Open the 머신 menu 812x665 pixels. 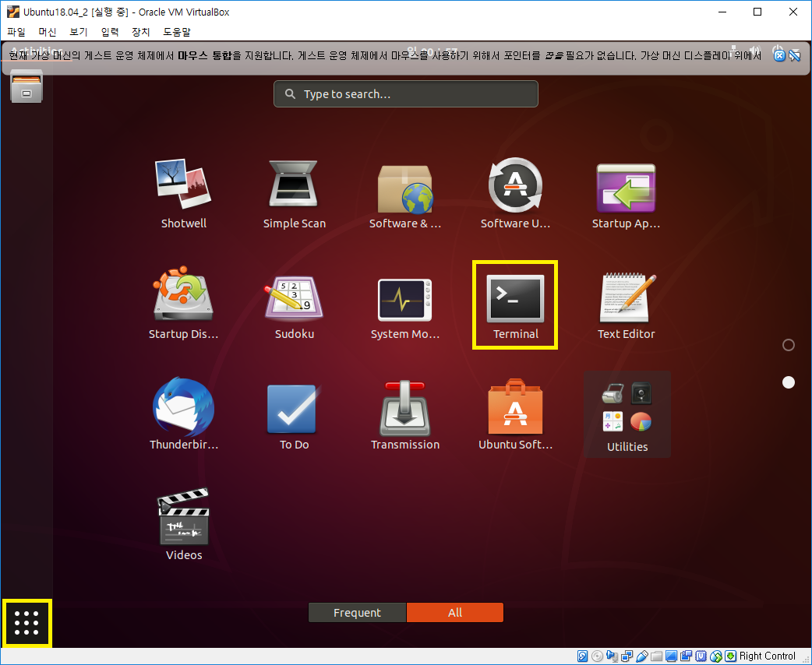(47, 32)
